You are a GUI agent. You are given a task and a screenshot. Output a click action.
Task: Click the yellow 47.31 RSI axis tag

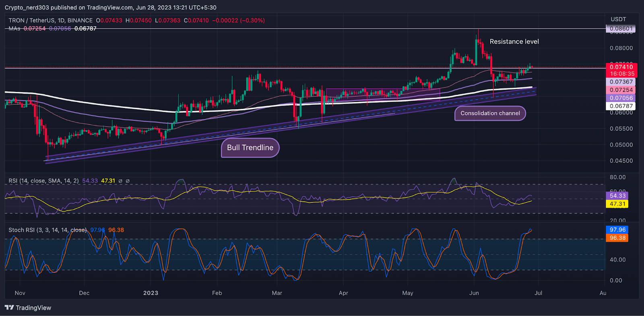pos(617,204)
